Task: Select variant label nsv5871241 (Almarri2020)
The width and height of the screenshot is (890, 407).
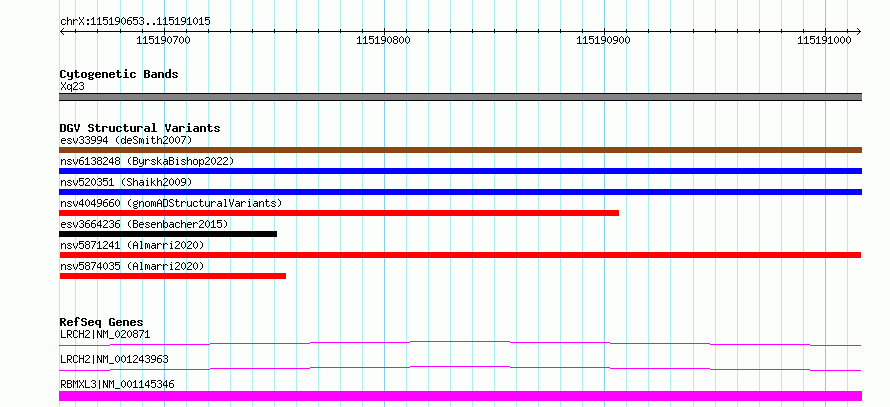Action: [132, 245]
